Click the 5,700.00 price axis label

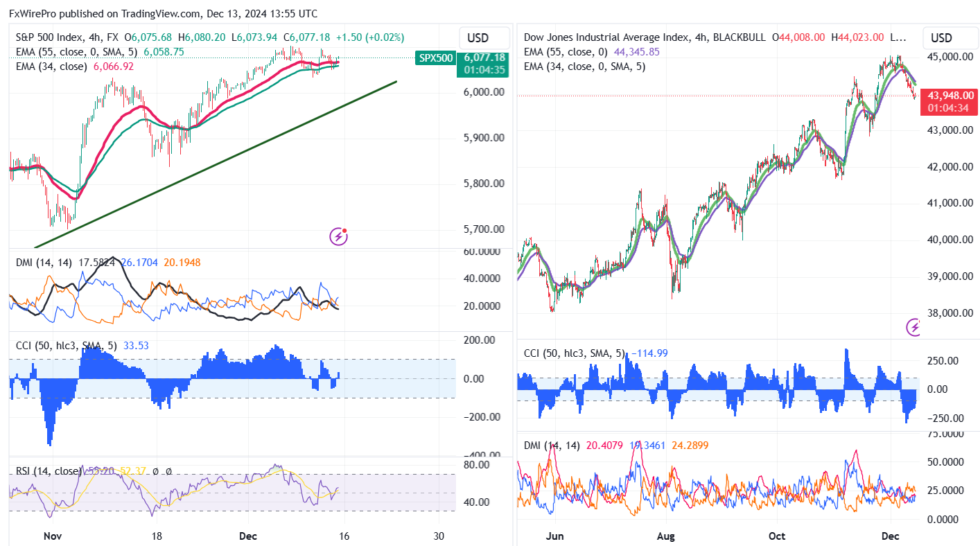coord(482,229)
